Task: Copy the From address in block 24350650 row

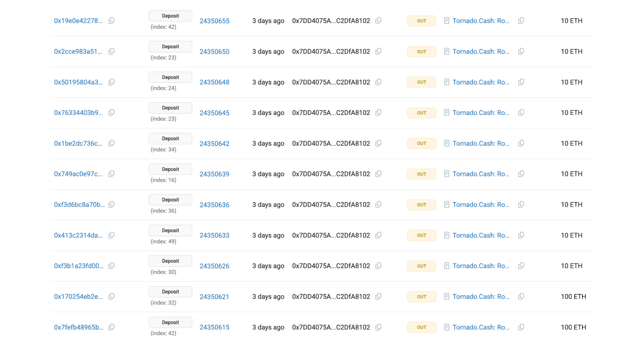Action: pos(378,51)
